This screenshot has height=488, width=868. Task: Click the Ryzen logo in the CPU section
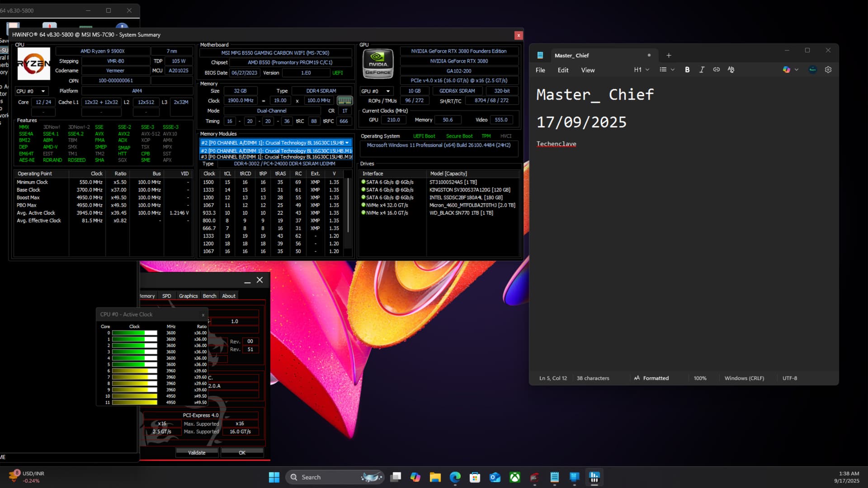(33, 64)
